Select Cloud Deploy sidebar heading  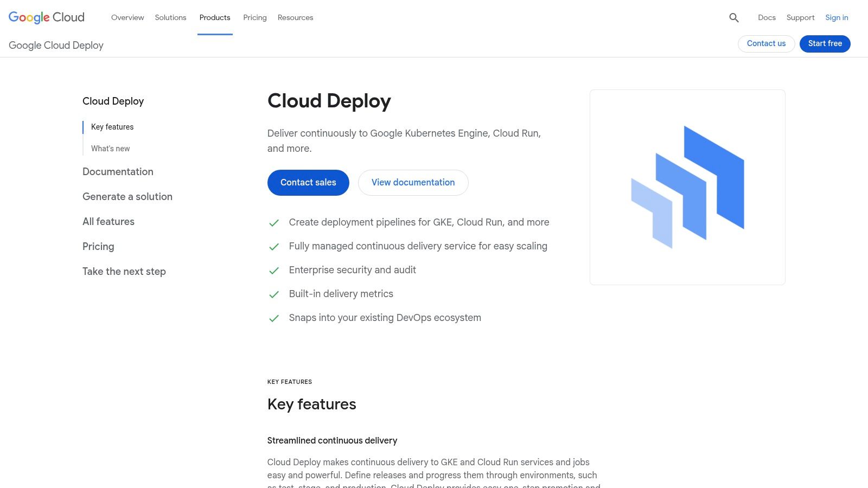coord(113,101)
